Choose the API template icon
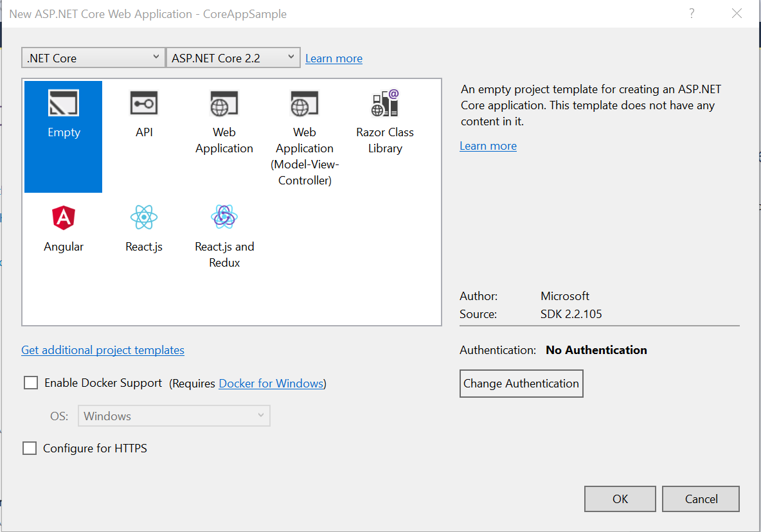Image resolution: width=761 pixels, height=532 pixels. [x=144, y=104]
